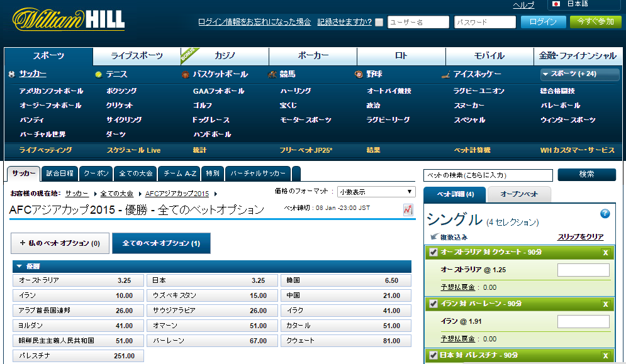Focus the ユーザー名 username field
The image size is (626, 364).
418,22
